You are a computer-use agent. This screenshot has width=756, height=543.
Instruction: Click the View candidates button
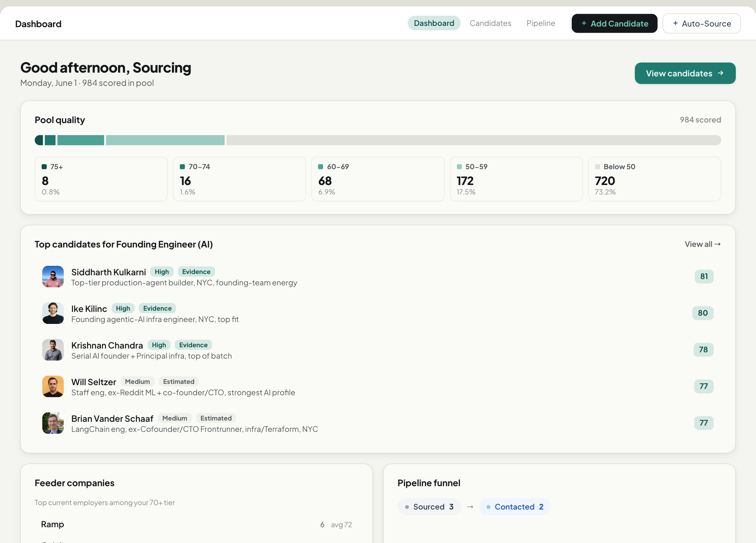(685, 73)
